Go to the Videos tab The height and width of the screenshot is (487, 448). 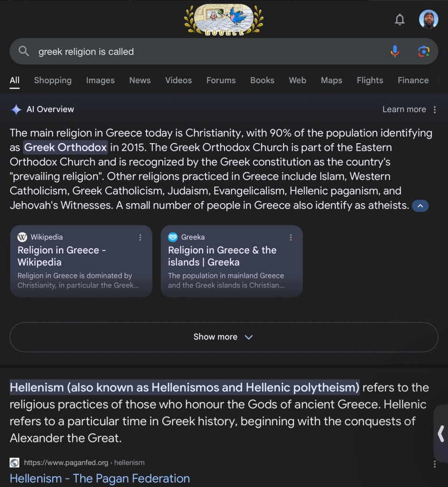point(178,80)
